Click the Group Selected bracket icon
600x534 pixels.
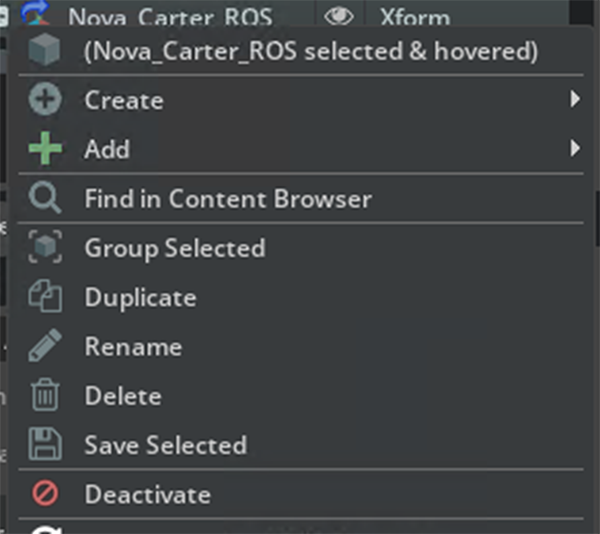click(x=45, y=248)
